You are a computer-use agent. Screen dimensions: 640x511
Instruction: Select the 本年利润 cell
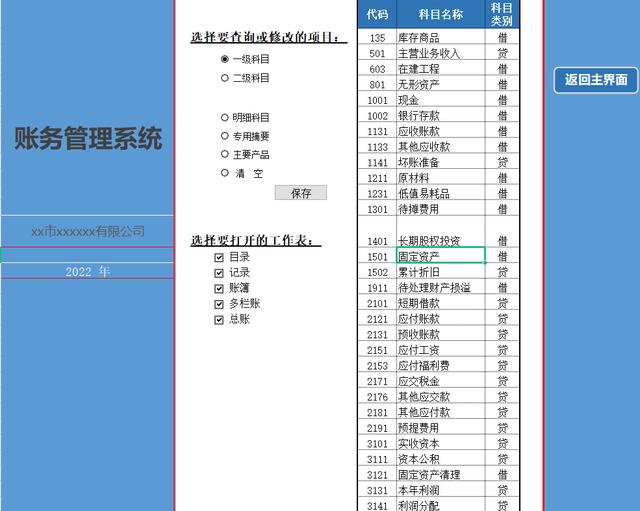pyautogui.click(x=441, y=490)
